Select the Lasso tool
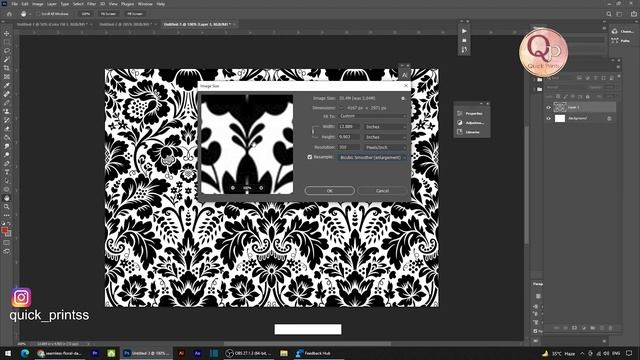The height and width of the screenshot is (360, 640). click(7, 51)
